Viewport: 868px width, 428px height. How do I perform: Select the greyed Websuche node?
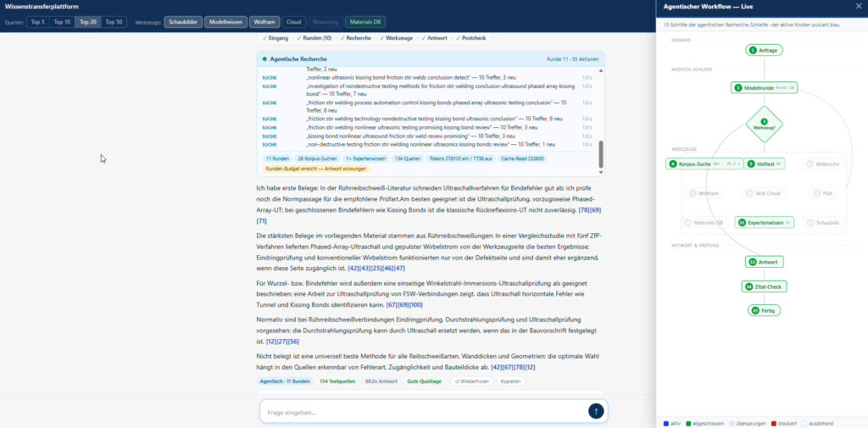824,164
